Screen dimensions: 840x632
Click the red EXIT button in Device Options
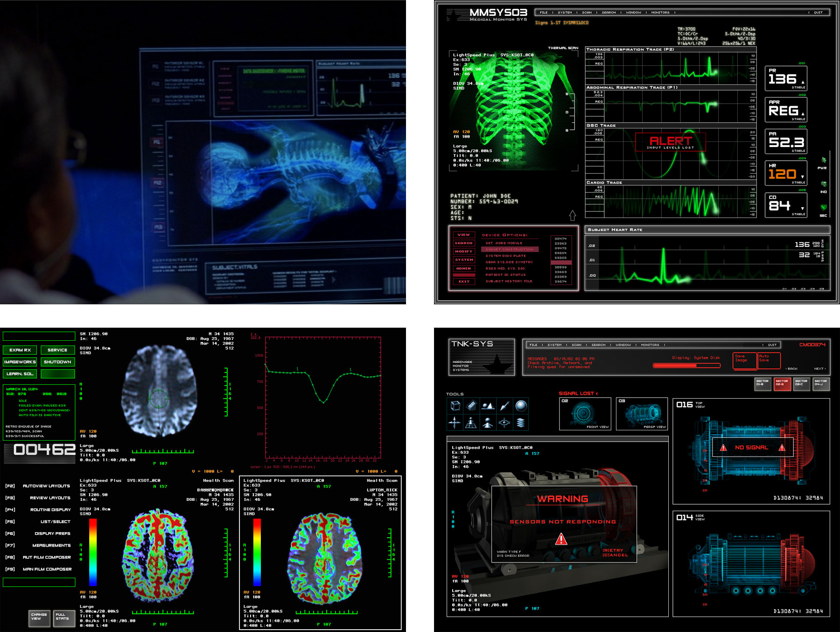pyautogui.click(x=464, y=281)
